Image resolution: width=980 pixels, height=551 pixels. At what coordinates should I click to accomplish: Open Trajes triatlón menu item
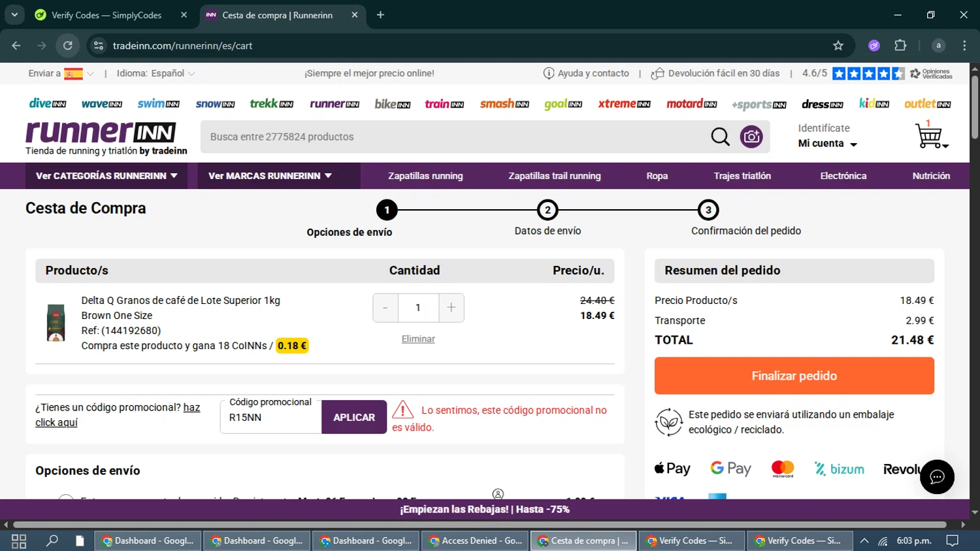[742, 176]
